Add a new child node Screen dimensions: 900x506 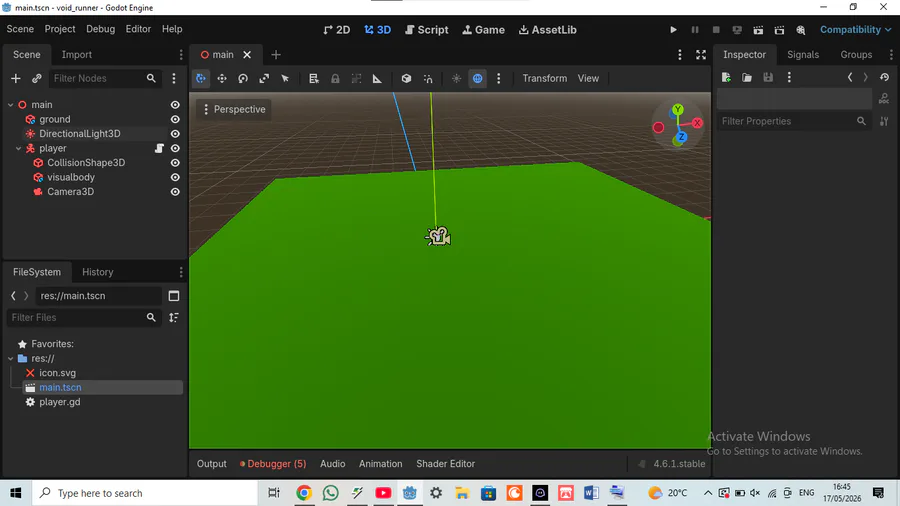[15, 78]
